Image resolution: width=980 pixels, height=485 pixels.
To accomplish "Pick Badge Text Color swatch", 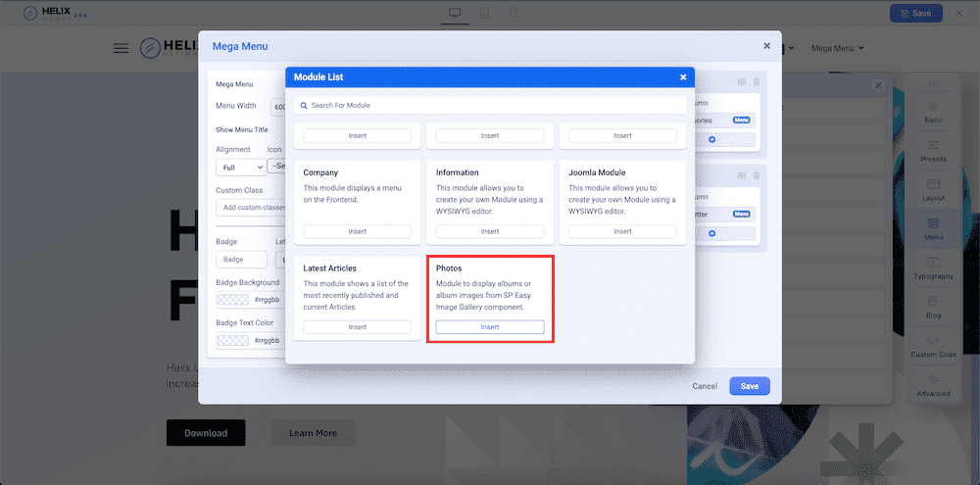I will coord(232,341).
